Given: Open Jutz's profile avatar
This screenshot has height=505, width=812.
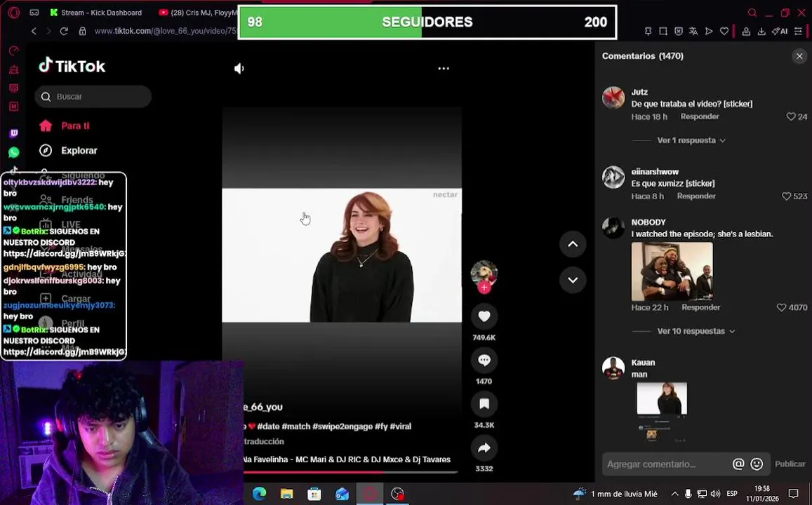Looking at the screenshot, I should tap(613, 97).
